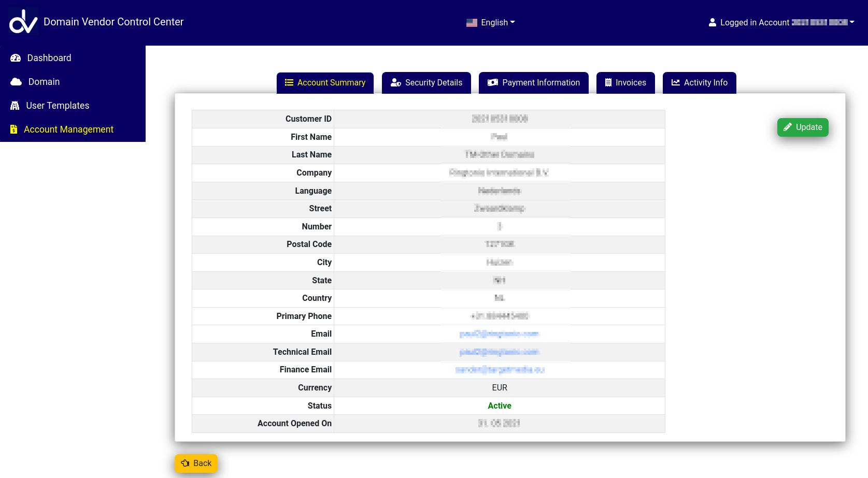Click the User Templates font icon
Screen dimensions: 868x478
pos(15,105)
